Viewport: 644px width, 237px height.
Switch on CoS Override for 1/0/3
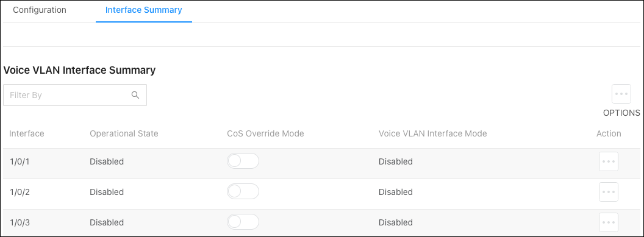pos(243,222)
